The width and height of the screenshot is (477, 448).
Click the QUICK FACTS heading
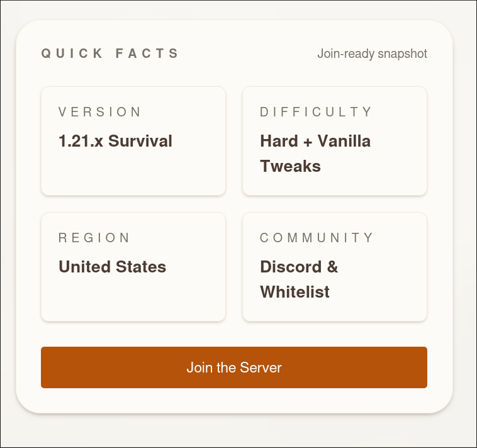pyautogui.click(x=111, y=53)
